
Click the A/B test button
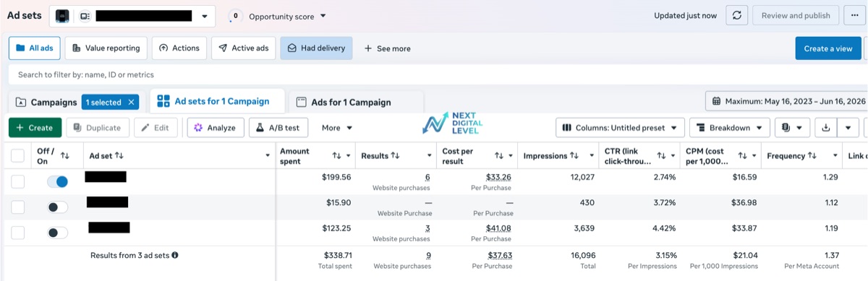(x=278, y=128)
